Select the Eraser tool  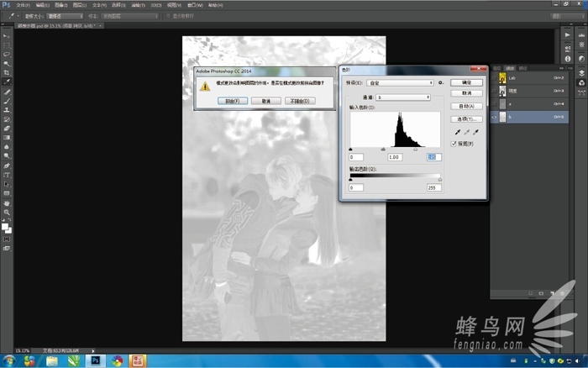(7, 129)
